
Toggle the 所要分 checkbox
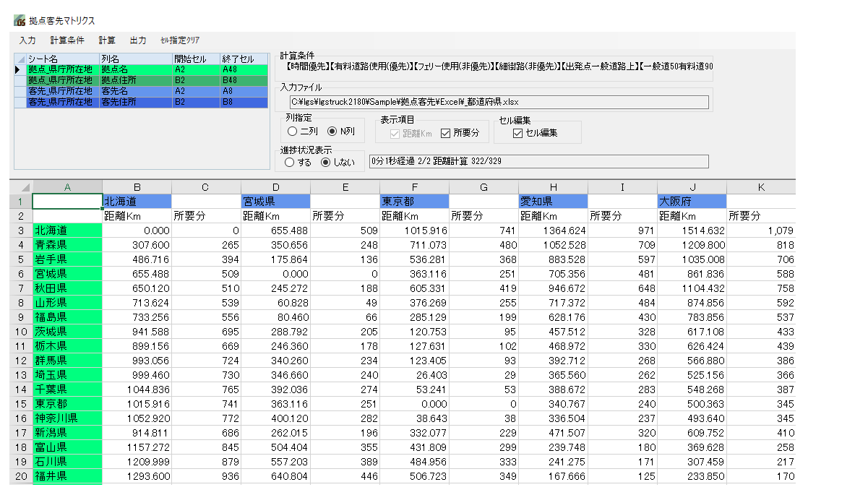445,133
